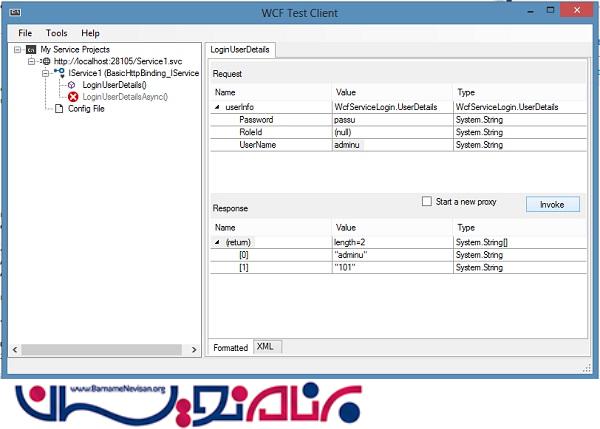Click the response value "adminu" cell
This screenshot has width=600, height=429.
pos(392,255)
